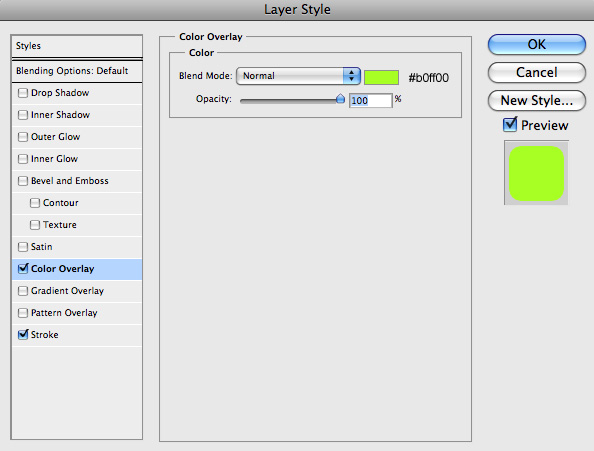Toggle the Preview checkbox

point(510,125)
